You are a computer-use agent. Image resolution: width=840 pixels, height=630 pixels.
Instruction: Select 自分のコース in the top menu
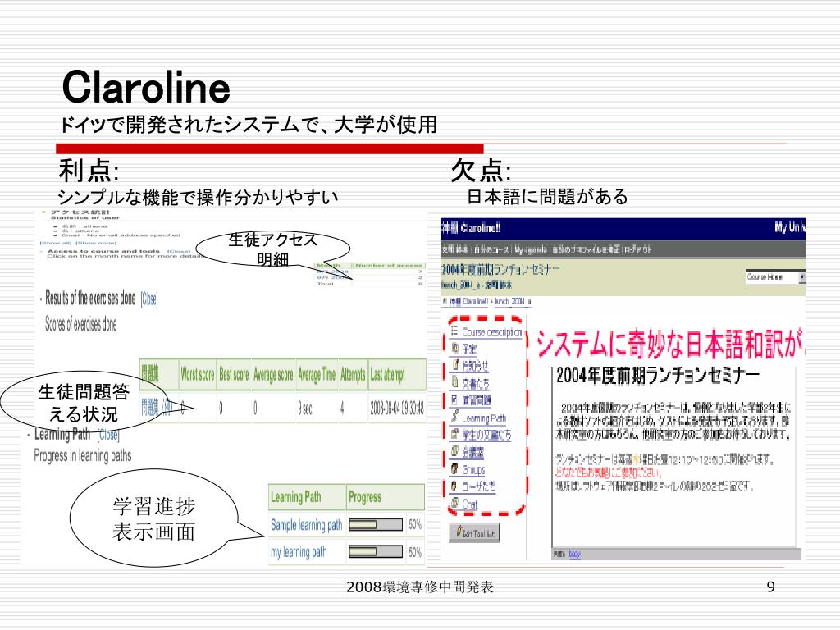(492, 249)
